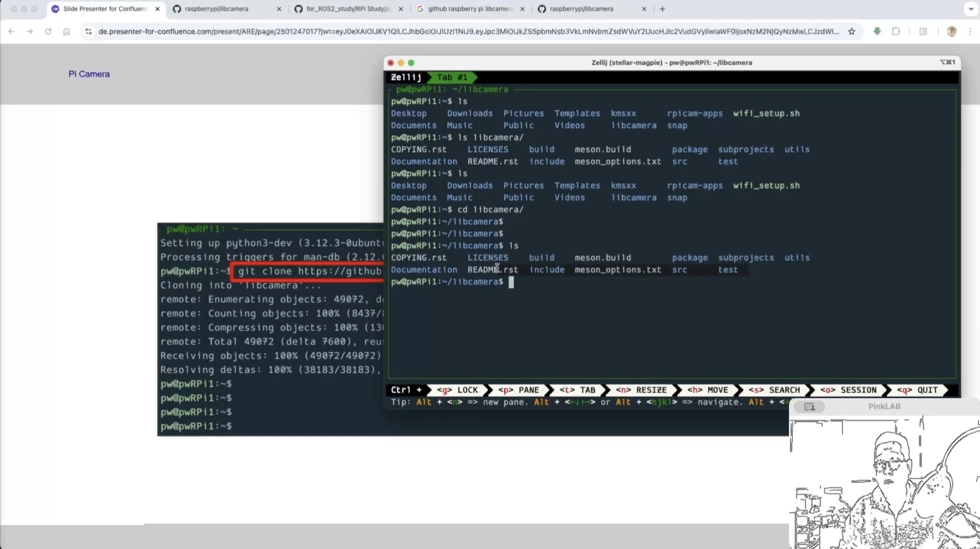
Task: Switch to github raspberry pi libcamera search tab
Action: (x=470, y=9)
